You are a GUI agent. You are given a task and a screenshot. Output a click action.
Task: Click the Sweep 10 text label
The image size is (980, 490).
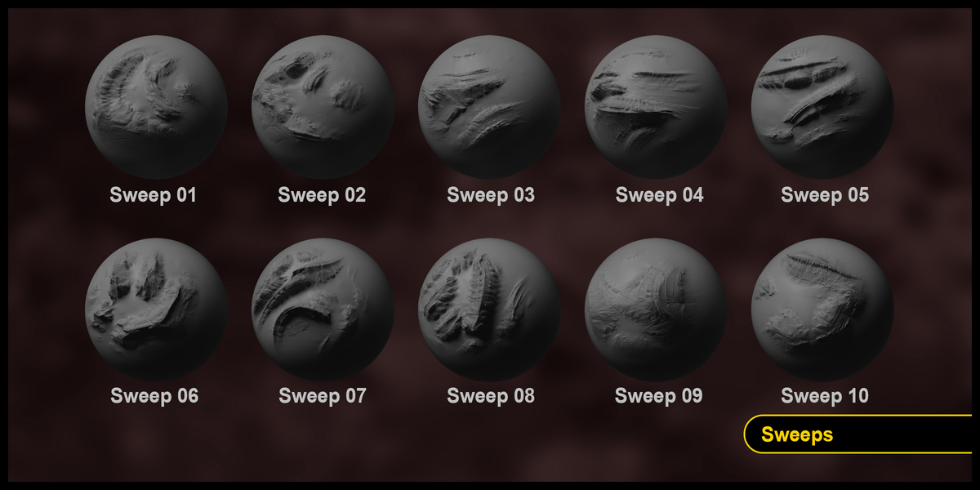pyautogui.click(x=825, y=397)
